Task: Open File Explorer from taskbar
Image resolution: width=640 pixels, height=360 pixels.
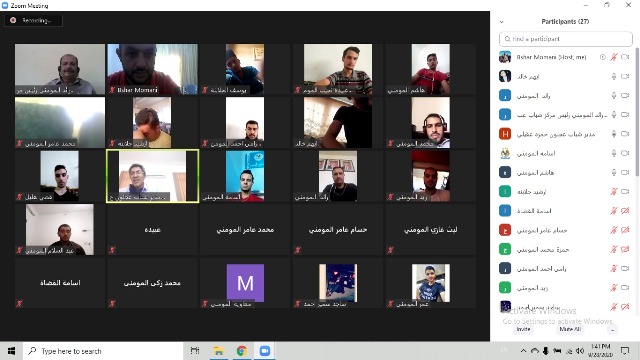Action: pyautogui.click(x=218, y=351)
